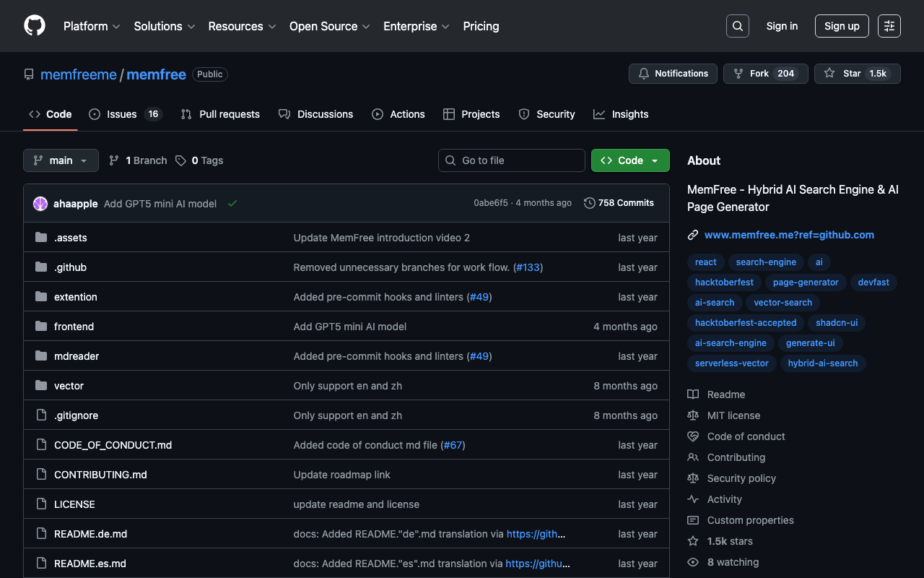Click the .gitignore file icon
The width and height of the screenshot is (924, 578).
41,415
